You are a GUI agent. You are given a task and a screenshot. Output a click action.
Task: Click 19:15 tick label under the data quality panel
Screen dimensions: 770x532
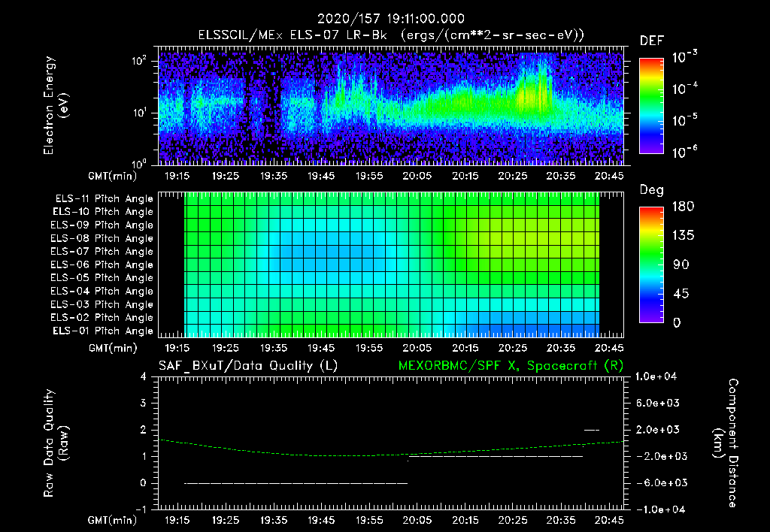pyautogui.click(x=177, y=520)
